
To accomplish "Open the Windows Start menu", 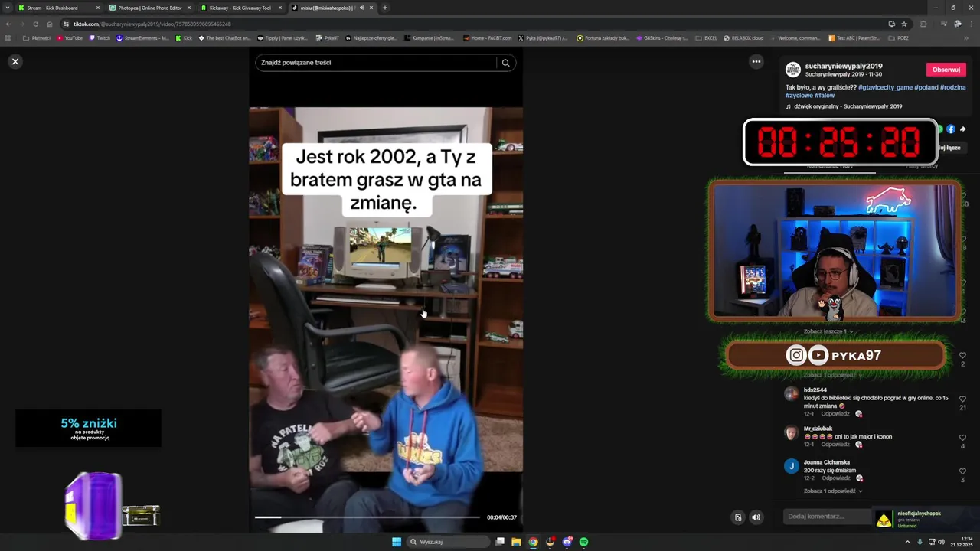I will click(397, 542).
